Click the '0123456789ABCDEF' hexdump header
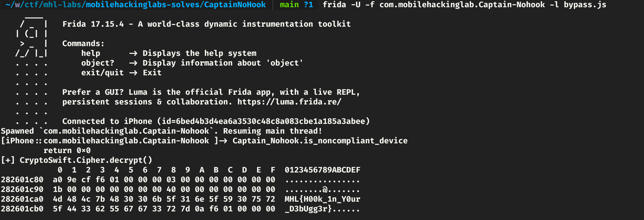Screen dimensions: 644x220 point(322,170)
